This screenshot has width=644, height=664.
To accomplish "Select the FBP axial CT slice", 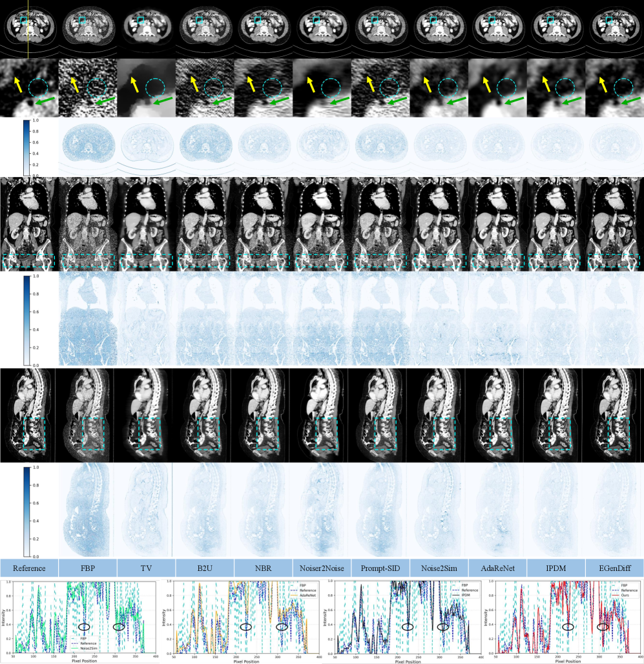I will [88, 29].
